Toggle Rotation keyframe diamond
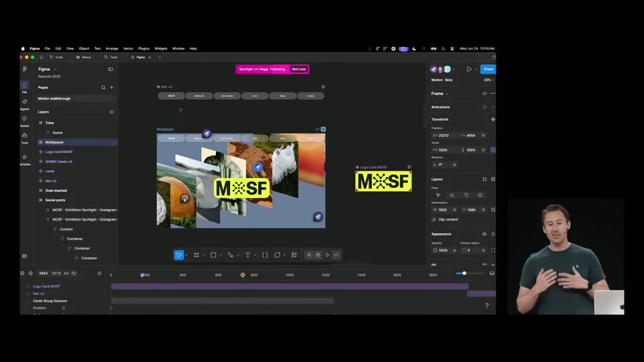 [x=454, y=165]
